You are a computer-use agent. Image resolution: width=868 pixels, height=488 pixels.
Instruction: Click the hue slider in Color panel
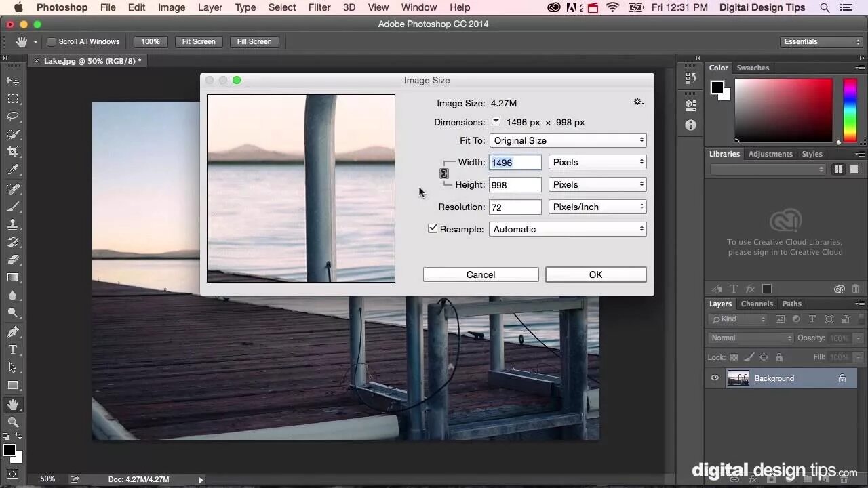pyautogui.click(x=850, y=110)
